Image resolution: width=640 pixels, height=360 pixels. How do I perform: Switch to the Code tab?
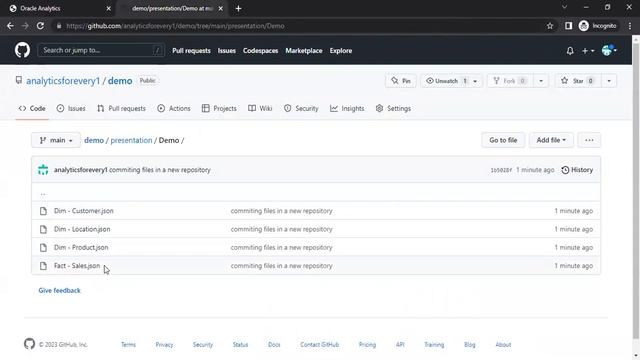click(32, 109)
